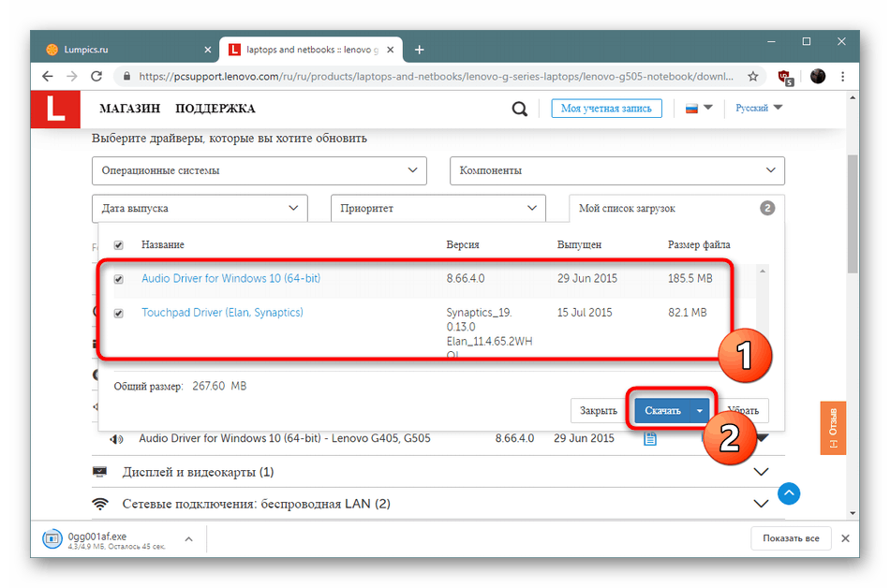890x588 pixels.
Task: Open Компоненты dropdown
Action: 617,170
